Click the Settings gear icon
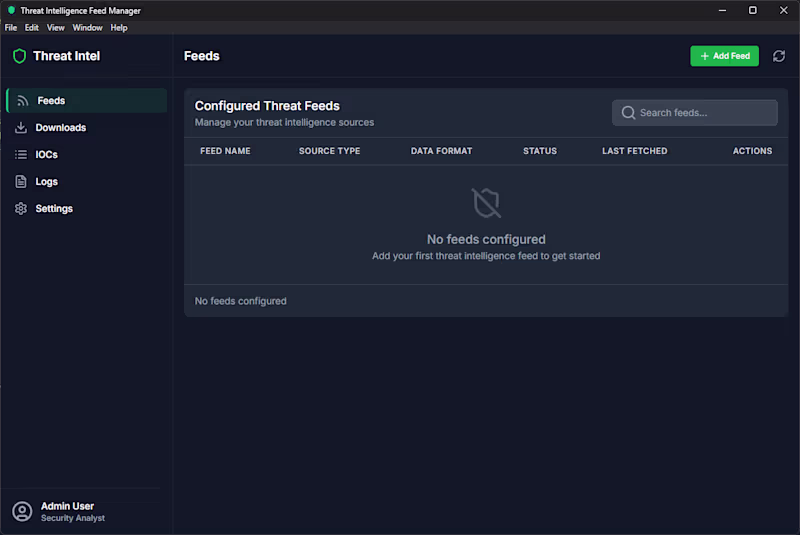 click(21, 209)
